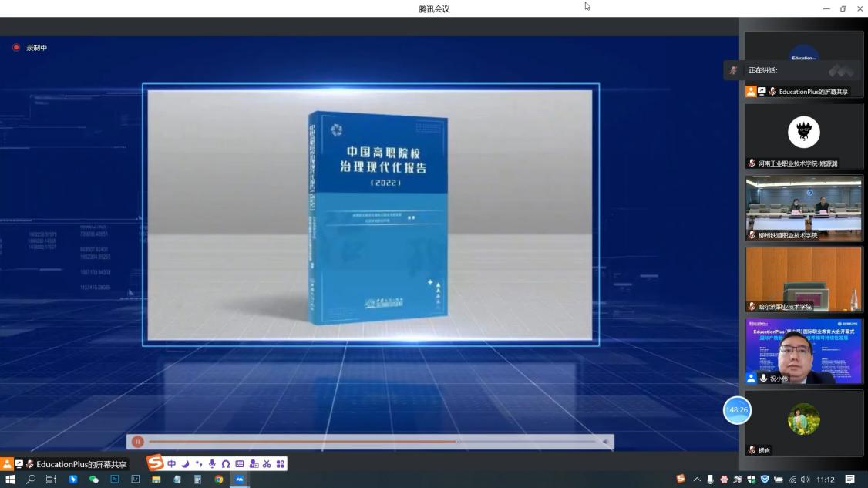Open WeChat from the taskbar
The width and height of the screenshot is (868, 488).
[94, 480]
